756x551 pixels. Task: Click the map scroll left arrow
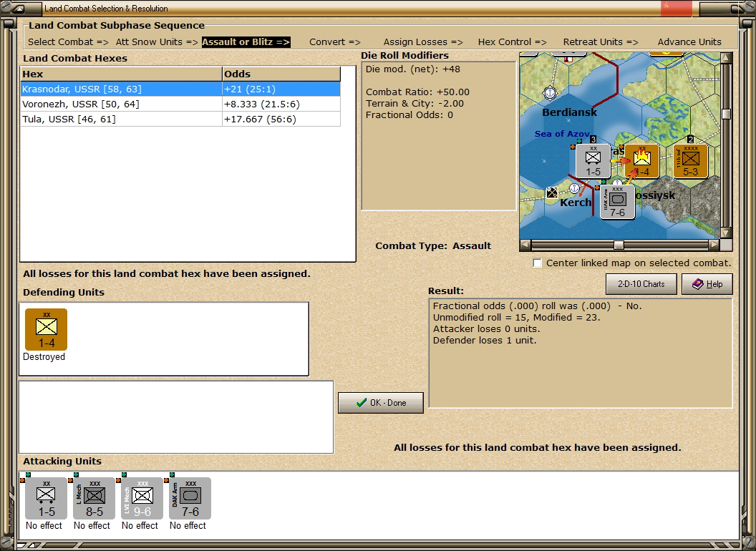pos(525,245)
